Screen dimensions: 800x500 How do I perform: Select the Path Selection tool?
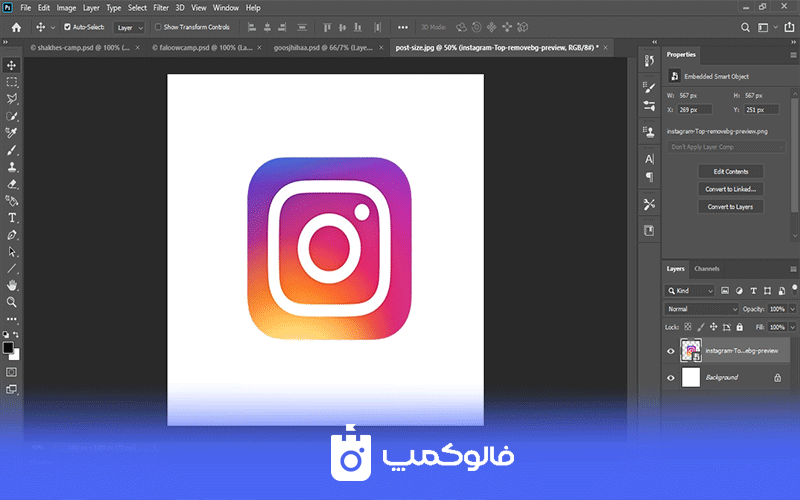coord(11,252)
